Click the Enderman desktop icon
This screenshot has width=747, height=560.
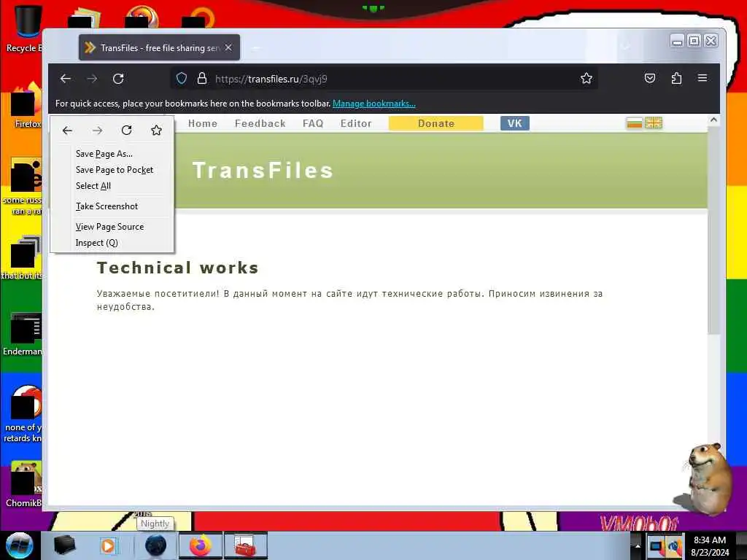click(23, 334)
